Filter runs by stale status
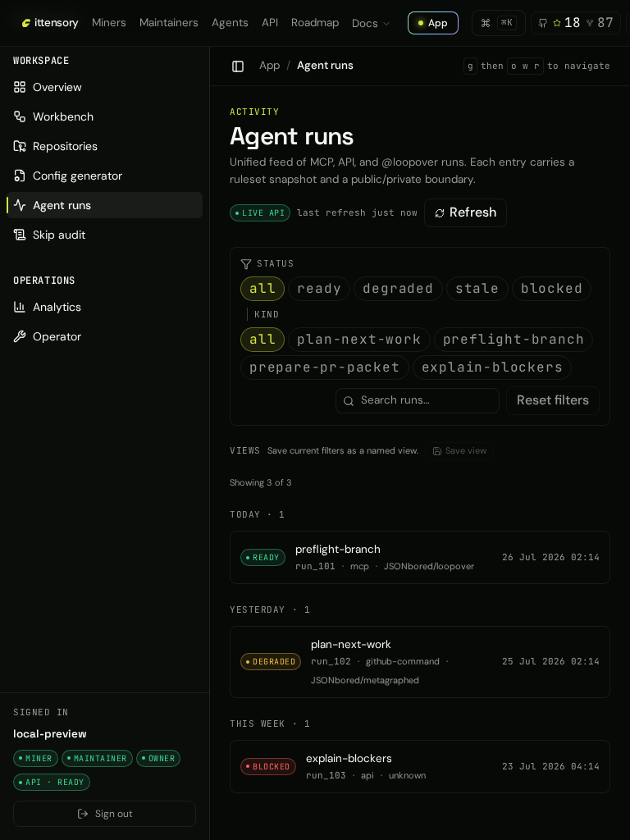Viewport: 630px width, 840px height. [477, 289]
